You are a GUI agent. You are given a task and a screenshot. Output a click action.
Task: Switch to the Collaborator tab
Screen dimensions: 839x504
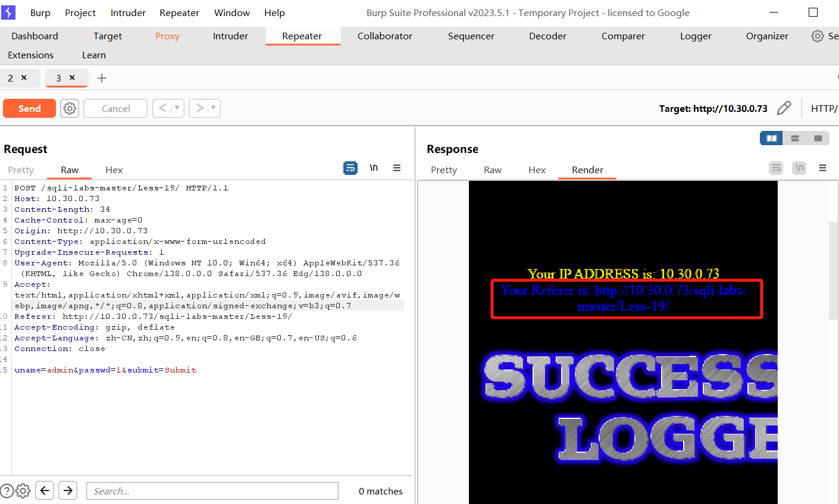tap(385, 36)
